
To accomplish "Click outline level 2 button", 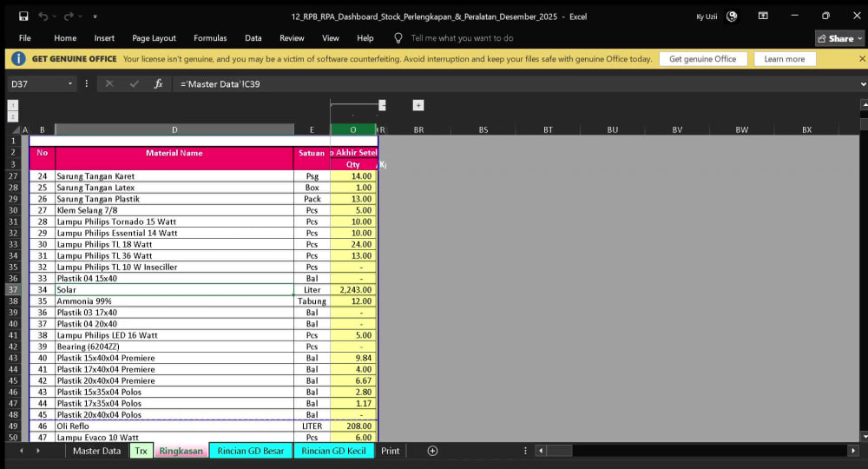I will point(13,116).
